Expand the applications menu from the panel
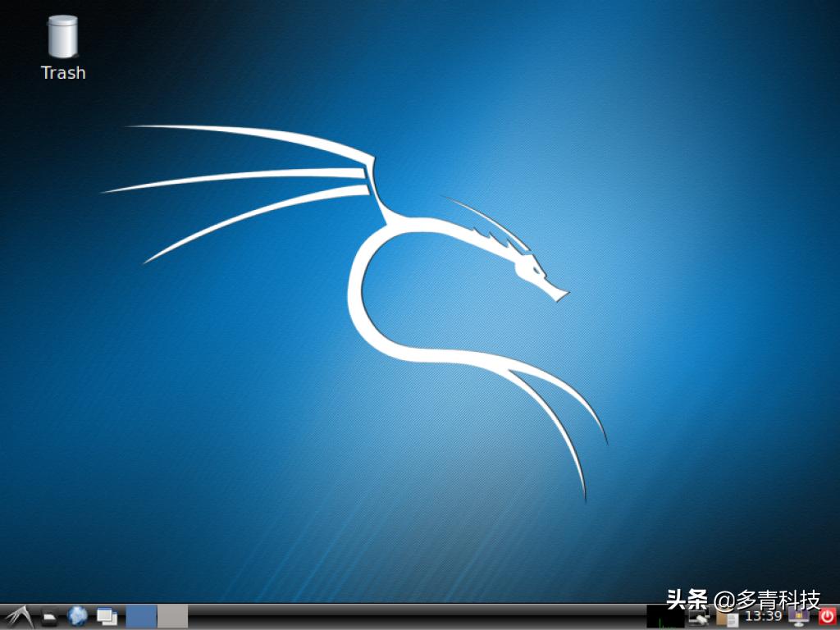Image resolution: width=840 pixels, height=630 pixels. pos(21,616)
